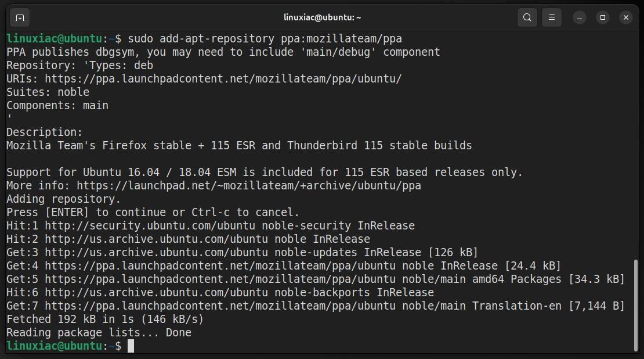Click the minimize window icon
The height and width of the screenshot is (359, 644).
click(580, 17)
